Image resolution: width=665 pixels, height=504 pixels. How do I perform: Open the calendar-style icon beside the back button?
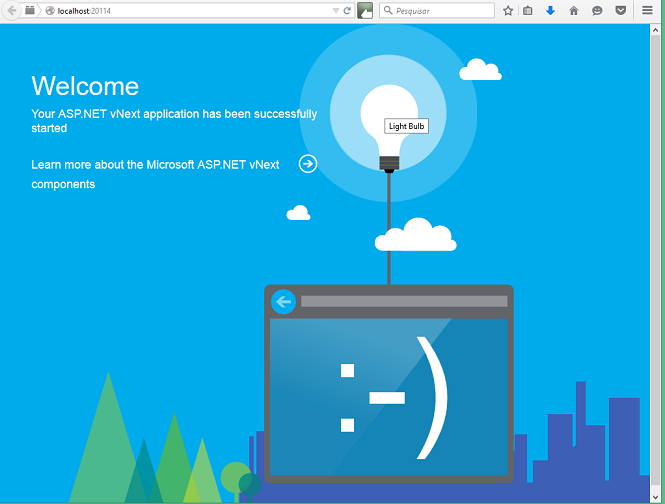coord(30,10)
